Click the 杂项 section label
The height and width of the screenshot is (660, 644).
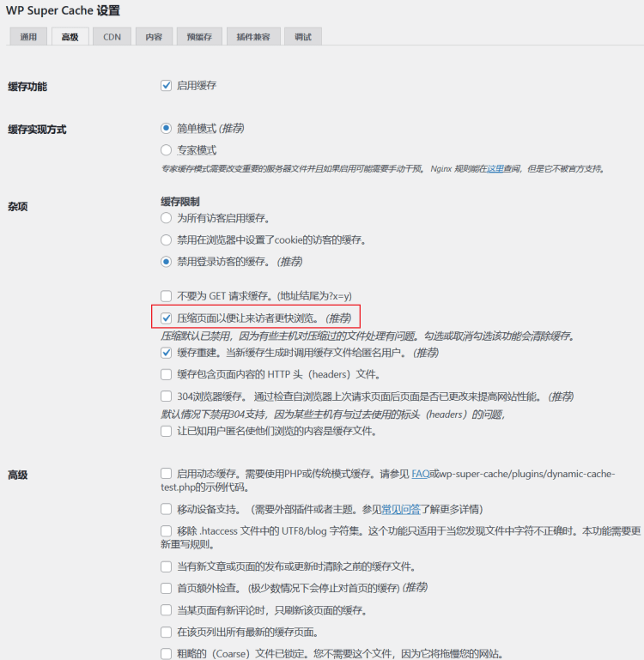tap(18, 207)
